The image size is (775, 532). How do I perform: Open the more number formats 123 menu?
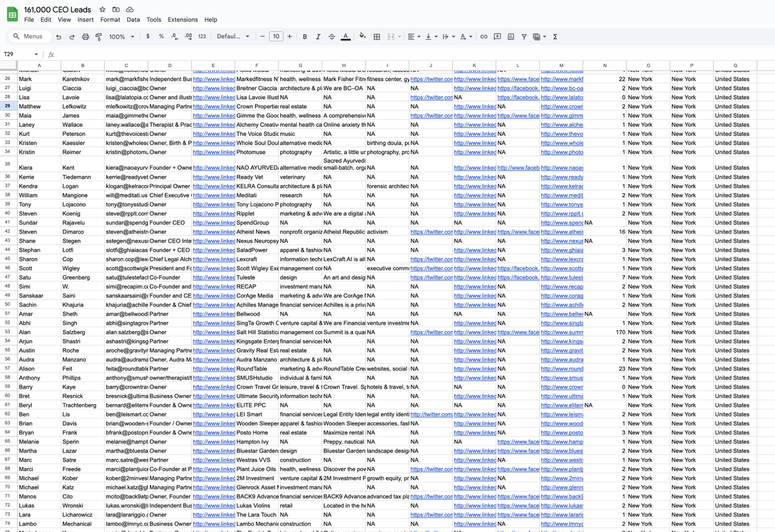tap(202, 37)
